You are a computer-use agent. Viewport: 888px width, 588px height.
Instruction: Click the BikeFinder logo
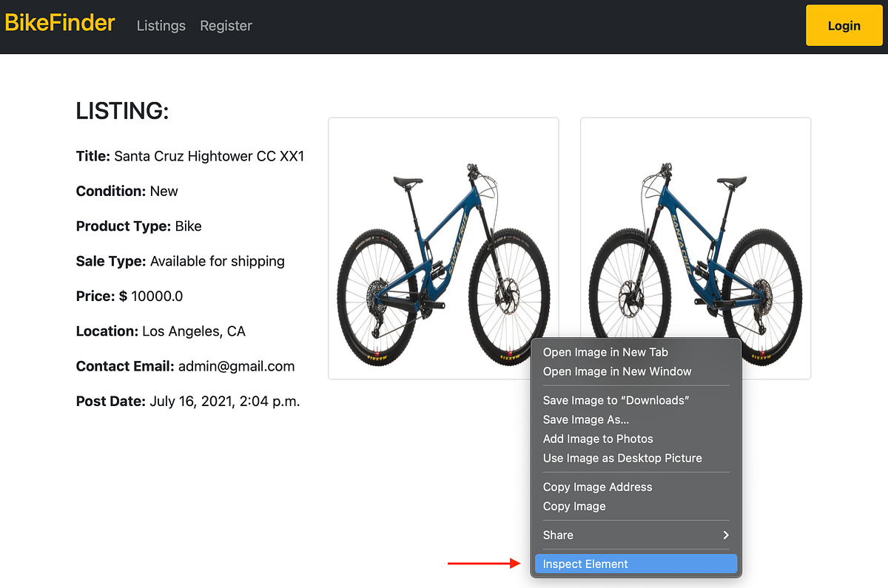tap(60, 24)
